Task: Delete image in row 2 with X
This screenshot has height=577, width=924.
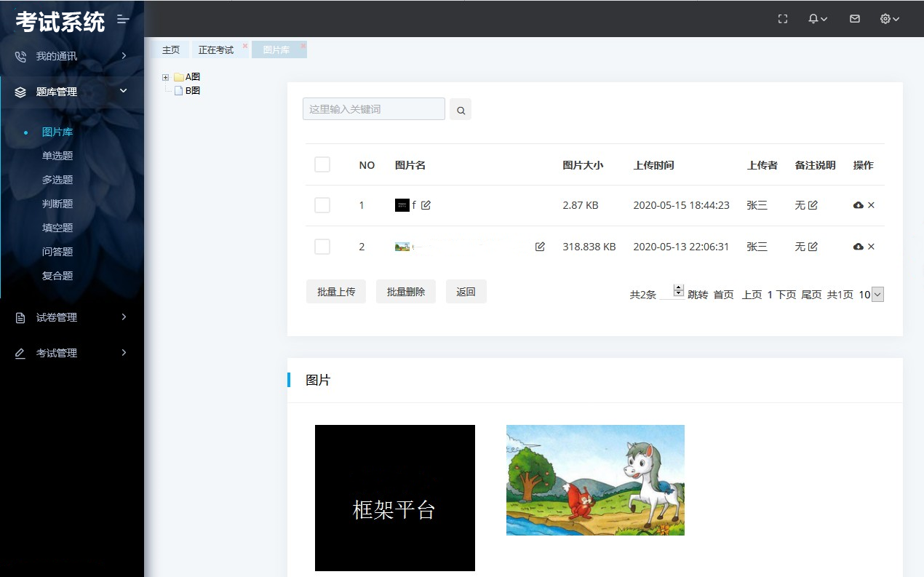Action: pyautogui.click(x=871, y=247)
